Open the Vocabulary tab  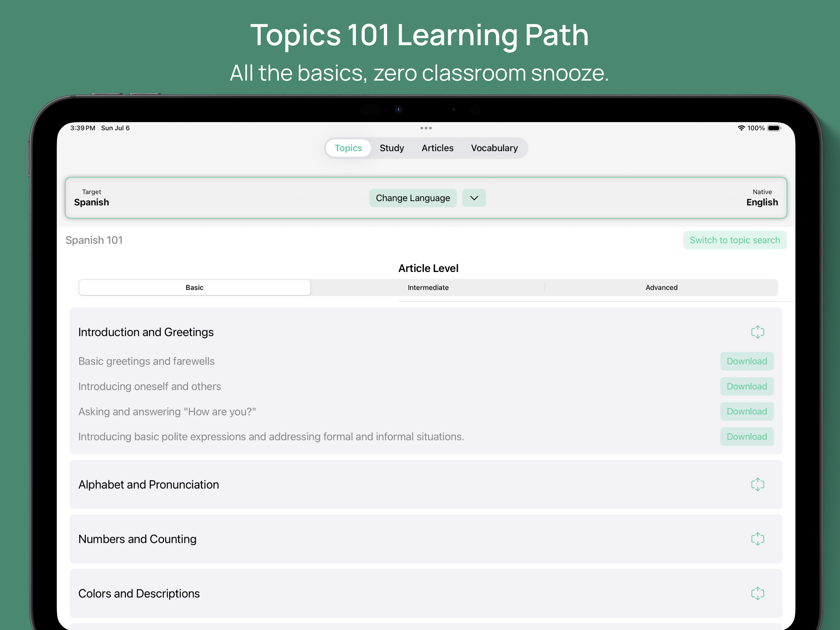pos(494,148)
